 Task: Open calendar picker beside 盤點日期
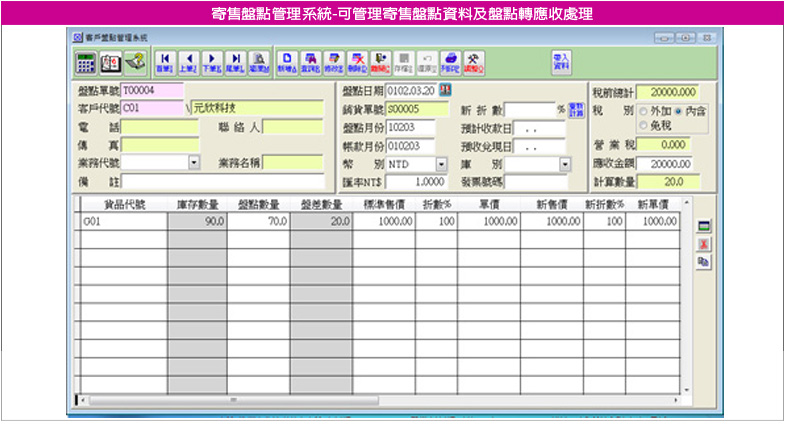click(445, 91)
